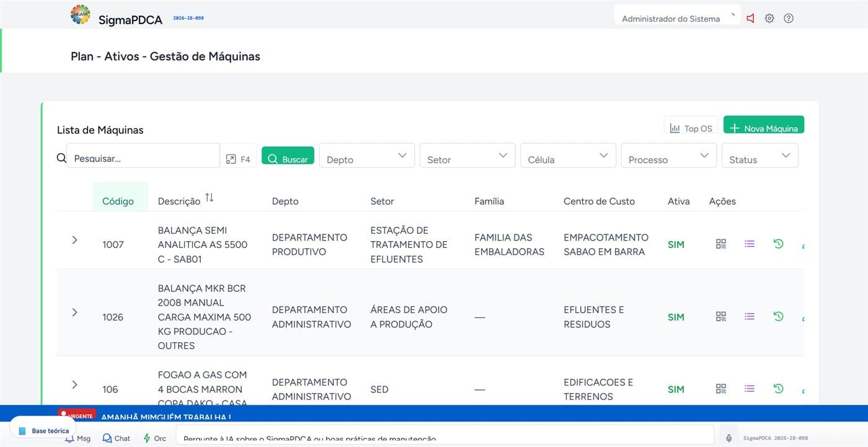This screenshot has height=447, width=868.
Task: Expand row for machine 1007
Action: point(74,240)
